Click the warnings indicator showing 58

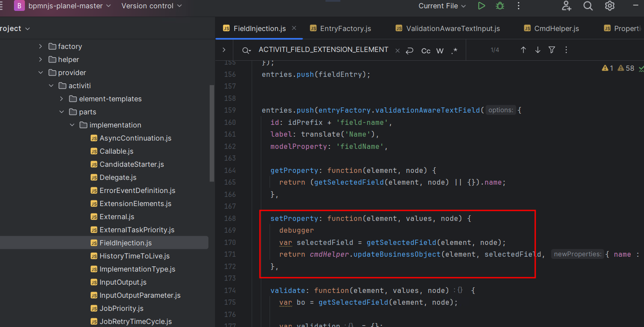626,68
